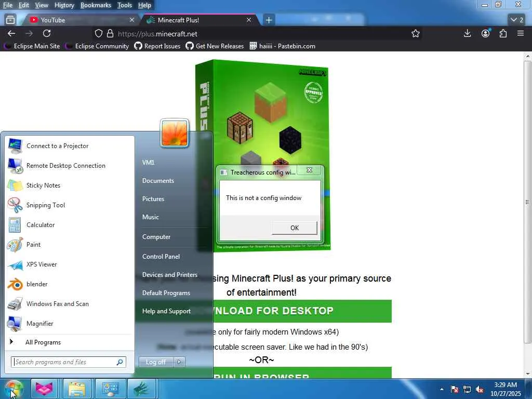Click the user account flower picture
The height and width of the screenshot is (399, 532).
(x=175, y=134)
